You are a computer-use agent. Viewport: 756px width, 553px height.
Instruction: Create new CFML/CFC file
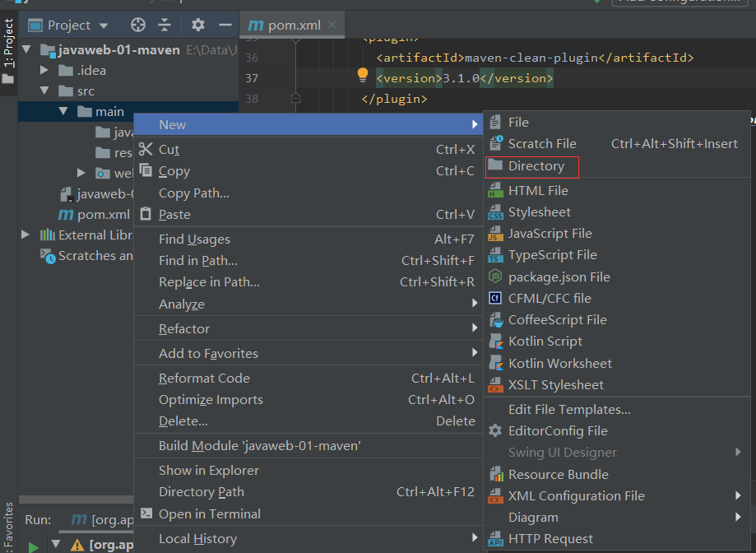[x=617, y=298]
